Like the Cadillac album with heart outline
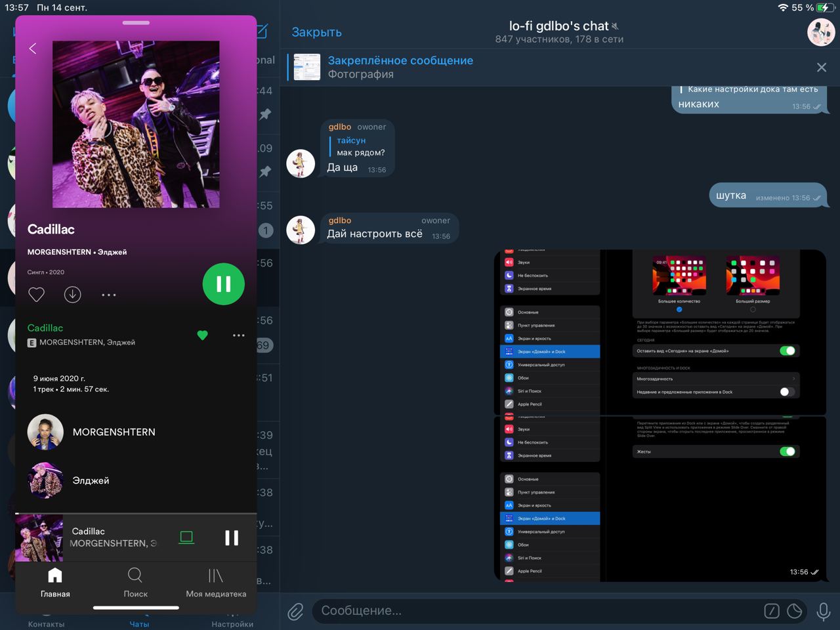Image resolution: width=840 pixels, height=630 pixels. (37, 295)
